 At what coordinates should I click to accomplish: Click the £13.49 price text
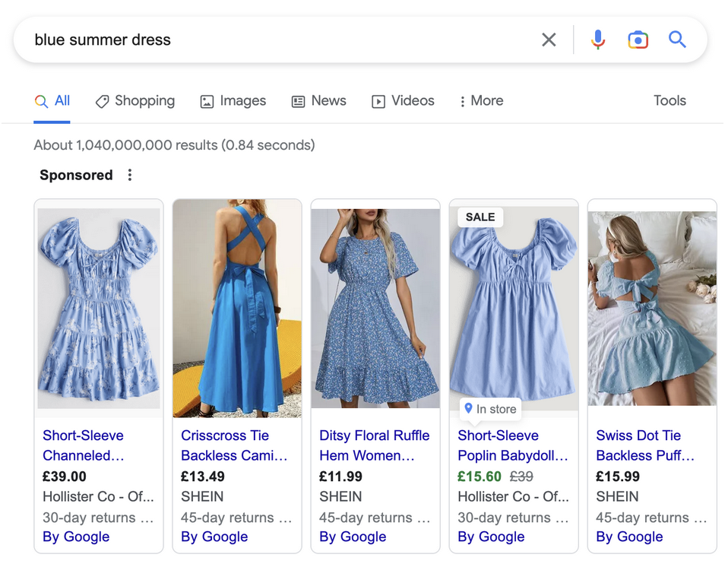(203, 477)
